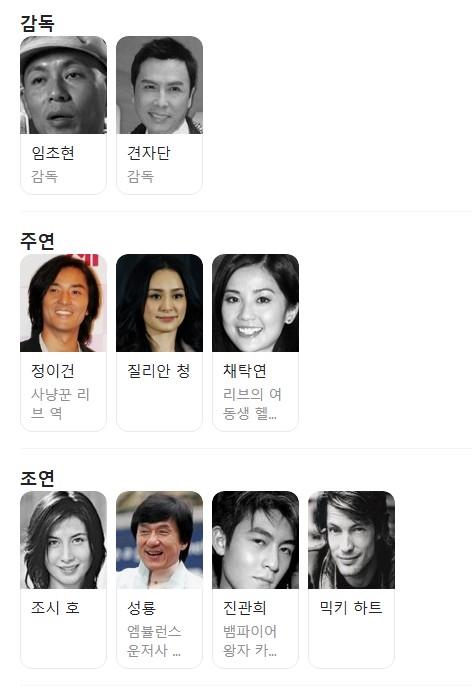Screen dimensions: 472x686
Task: Open the 진관희 supporting cast photo
Action: pos(255,540)
